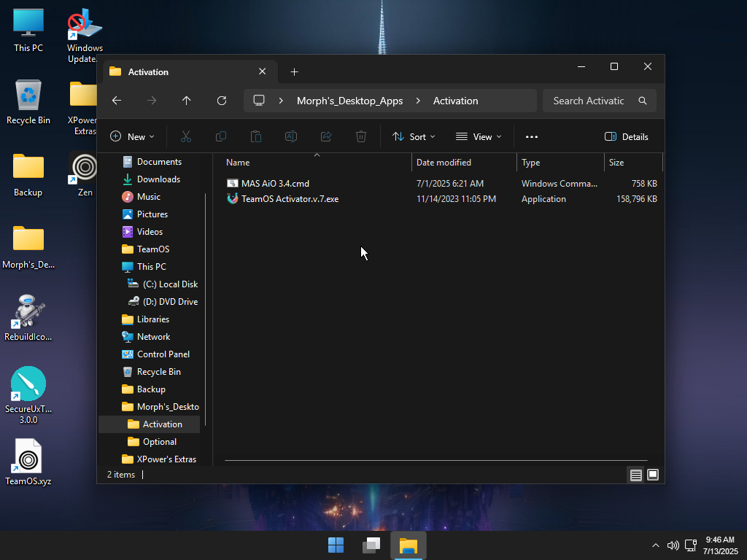Sort files by the Name column

317,163
